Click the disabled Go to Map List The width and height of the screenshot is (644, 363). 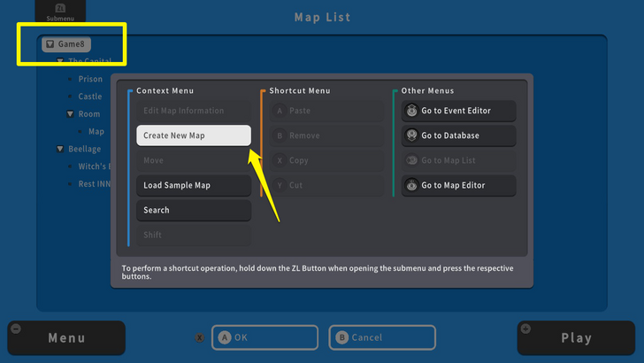click(459, 160)
